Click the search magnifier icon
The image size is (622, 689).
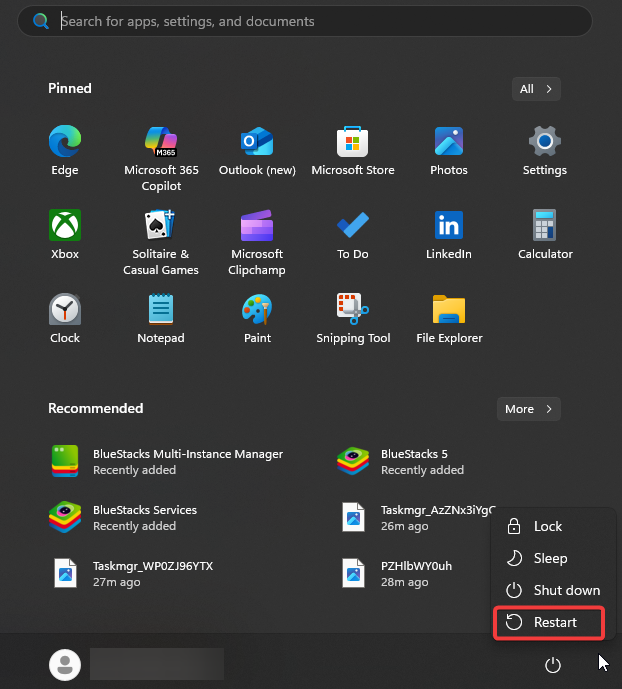point(41,21)
